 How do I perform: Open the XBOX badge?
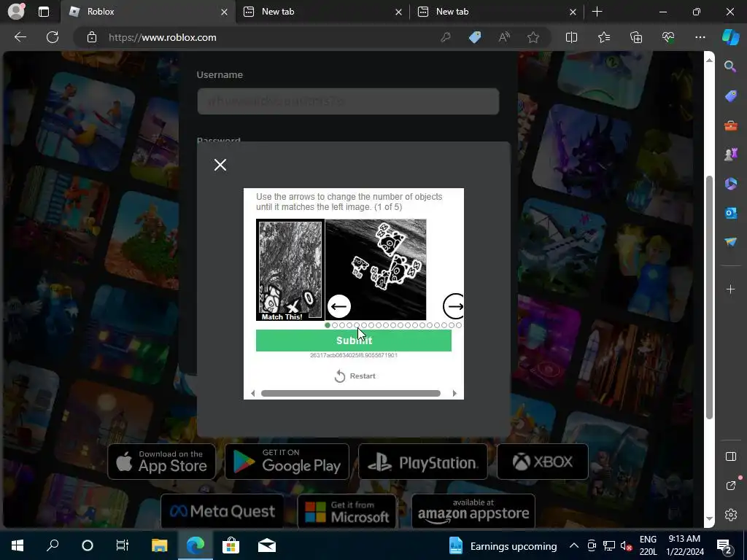pyautogui.click(x=543, y=462)
